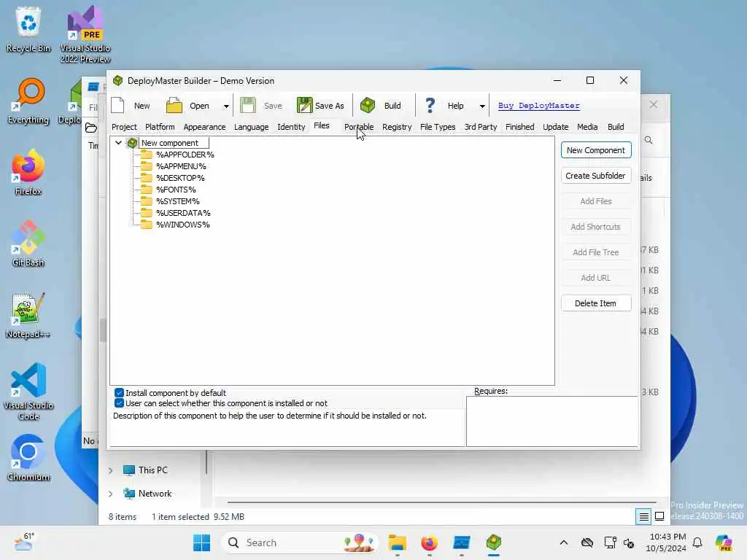Open the weather widget showing 61°
747x560 pixels.
point(24,542)
